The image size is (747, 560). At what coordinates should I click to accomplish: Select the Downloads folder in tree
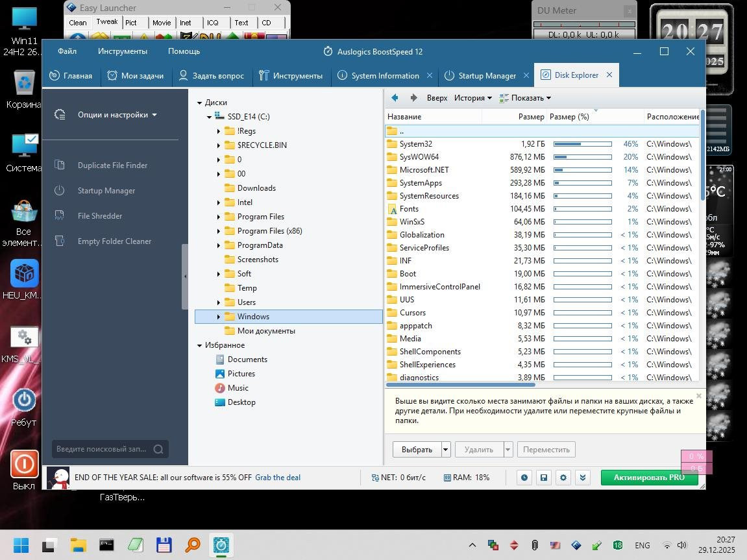click(x=256, y=188)
